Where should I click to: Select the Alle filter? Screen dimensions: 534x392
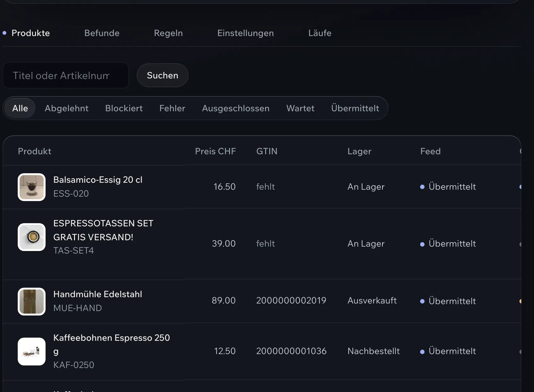pyautogui.click(x=20, y=108)
